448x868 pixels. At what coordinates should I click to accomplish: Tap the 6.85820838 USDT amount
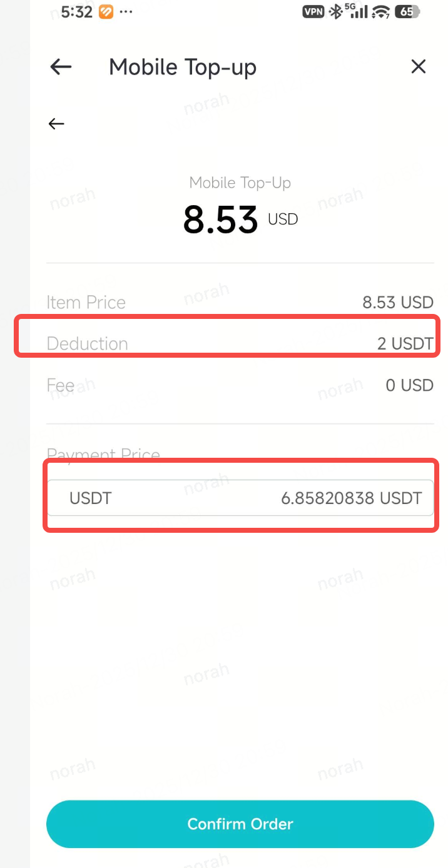[x=351, y=498]
